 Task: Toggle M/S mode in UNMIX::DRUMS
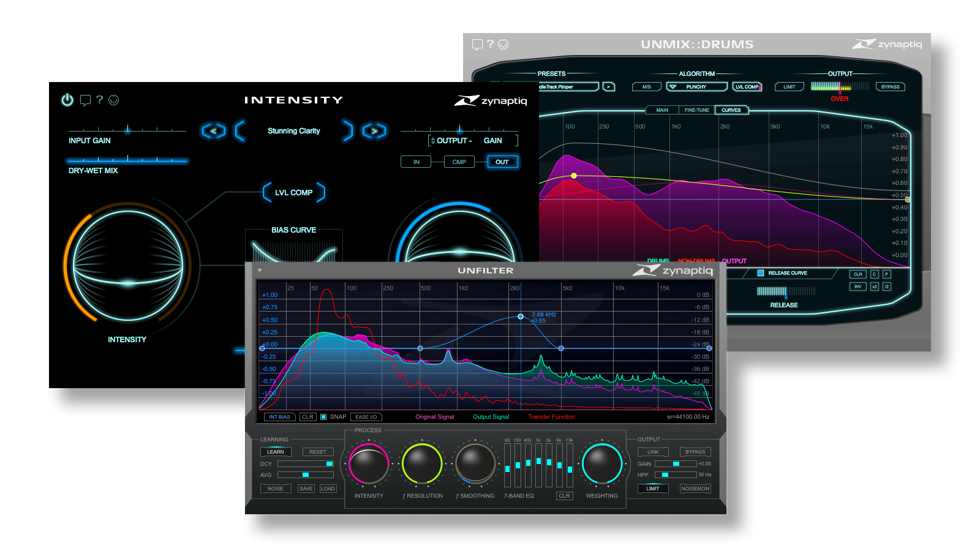click(x=647, y=87)
